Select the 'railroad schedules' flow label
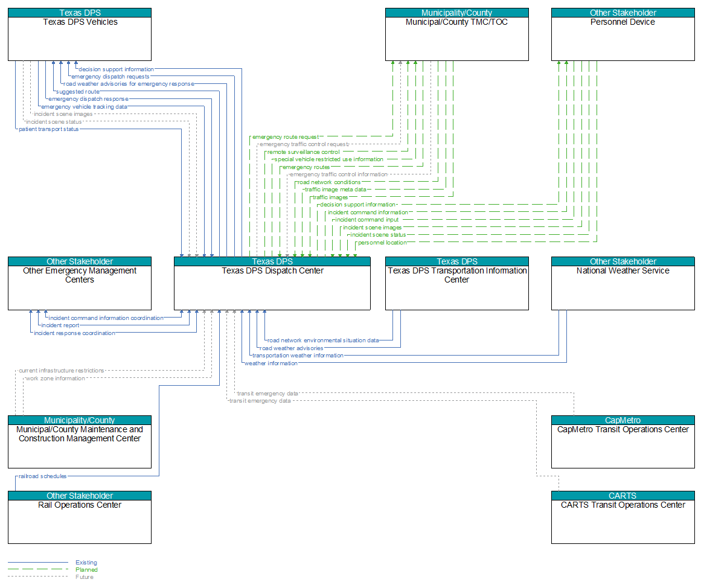The width and height of the screenshot is (701, 588). point(42,476)
